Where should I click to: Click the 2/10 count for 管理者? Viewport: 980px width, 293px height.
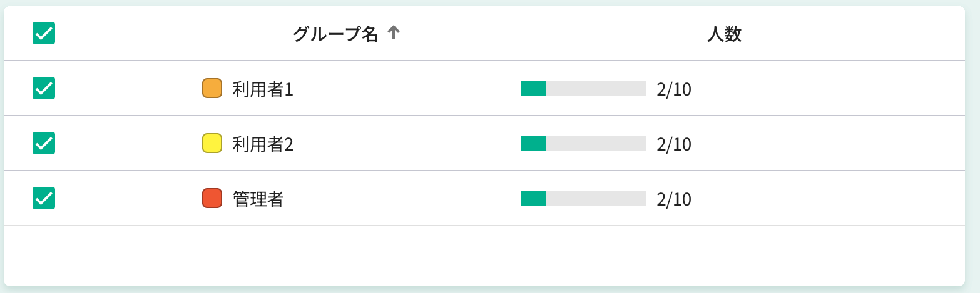pos(674,199)
